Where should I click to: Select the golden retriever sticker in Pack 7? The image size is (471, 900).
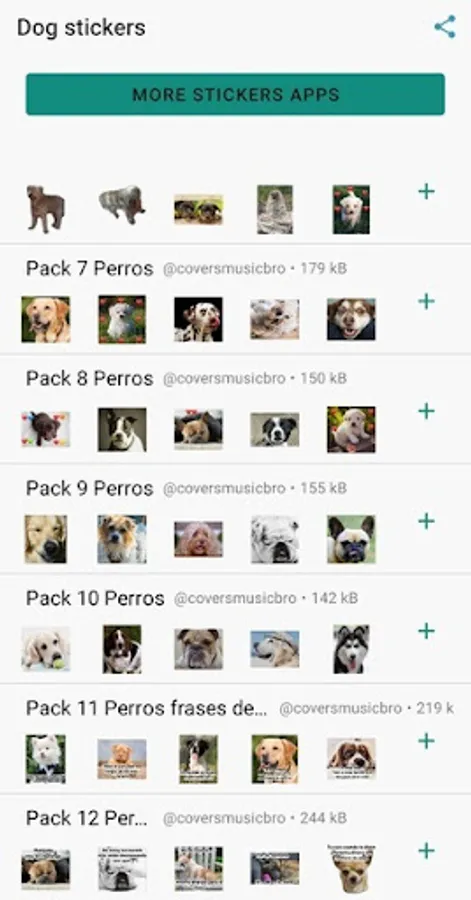pos(46,319)
